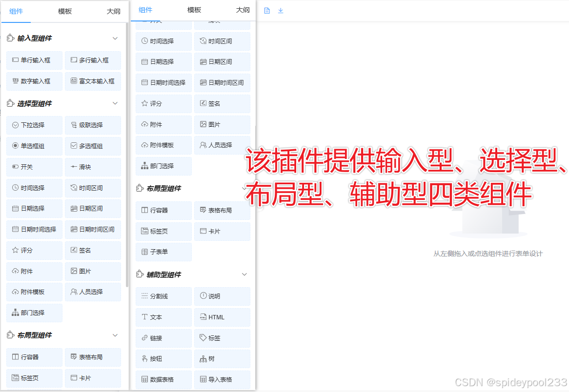Add the 文本 text component

pos(163,317)
